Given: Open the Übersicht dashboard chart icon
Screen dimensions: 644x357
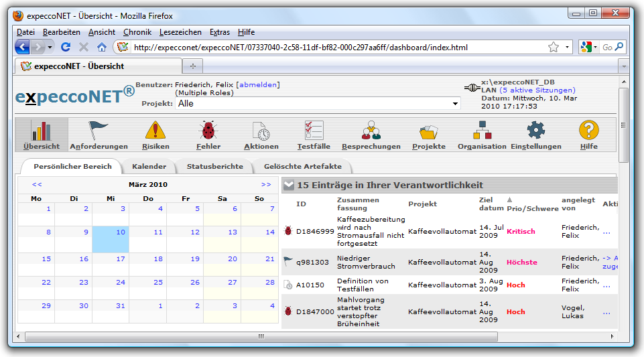Looking at the screenshot, I should pyautogui.click(x=41, y=131).
